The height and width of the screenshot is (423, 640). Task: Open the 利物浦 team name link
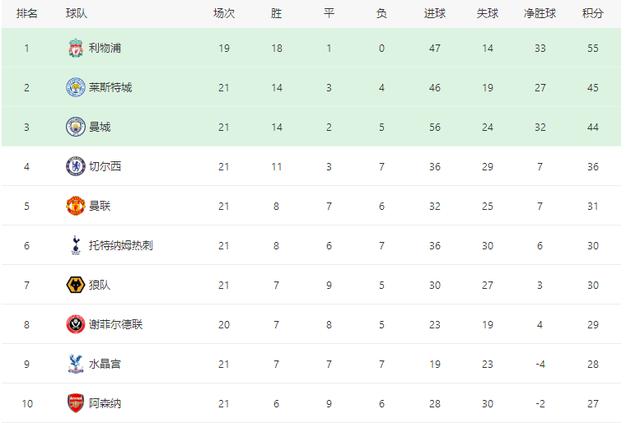point(104,48)
